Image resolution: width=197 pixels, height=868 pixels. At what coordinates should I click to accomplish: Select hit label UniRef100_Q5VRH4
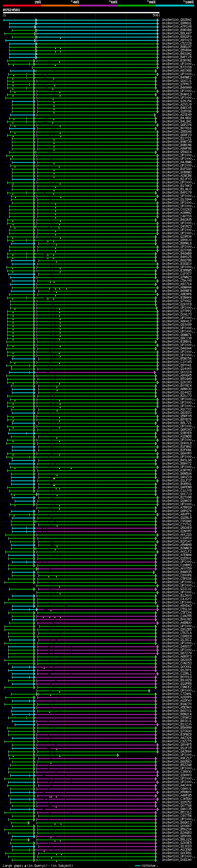click(x=177, y=50)
